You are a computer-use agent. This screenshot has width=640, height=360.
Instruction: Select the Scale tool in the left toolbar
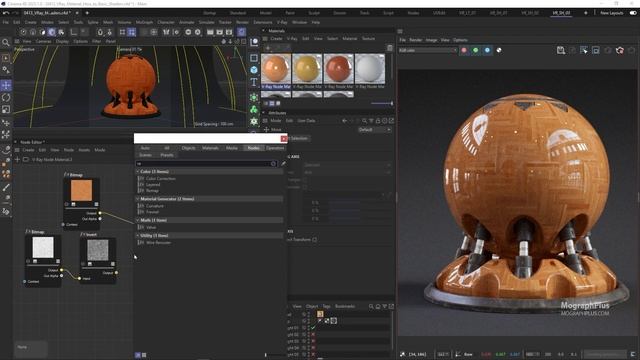pos(6,109)
